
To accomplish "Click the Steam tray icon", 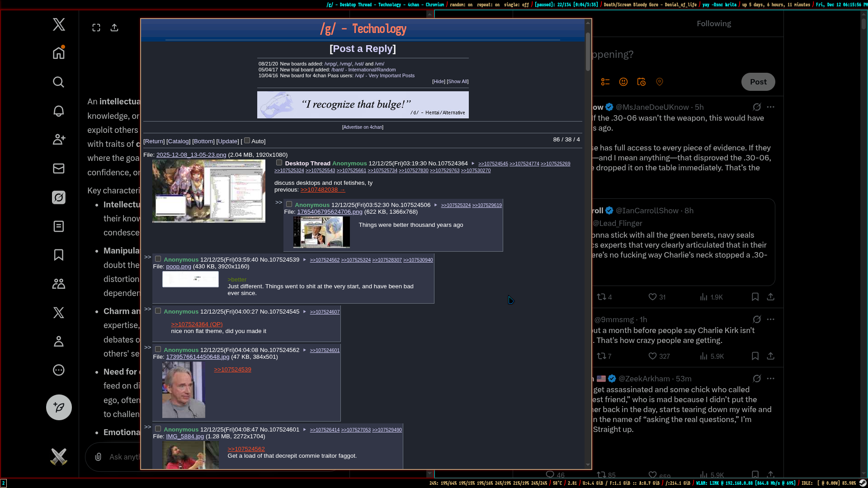I will (863, 483).
